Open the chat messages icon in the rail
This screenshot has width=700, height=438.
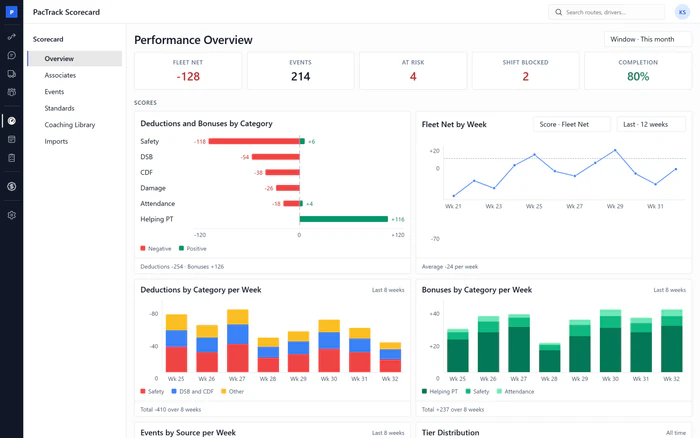(12, 55)
